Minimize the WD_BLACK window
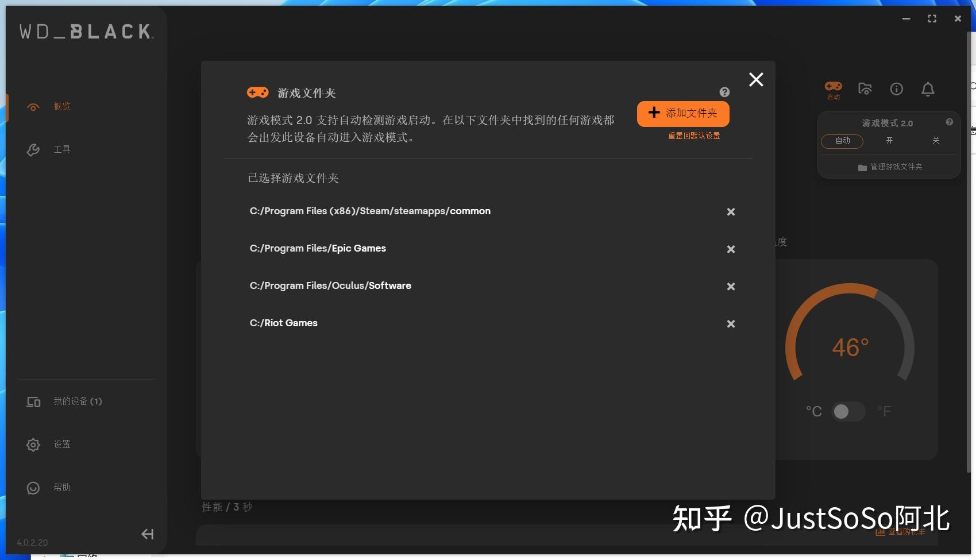Image resolution: width=976 pixels, height=560 pixels. (x=906, y=19)
